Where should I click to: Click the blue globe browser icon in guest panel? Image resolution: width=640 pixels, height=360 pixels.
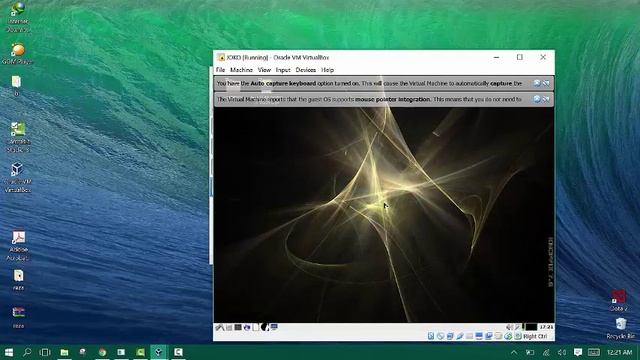(x=247, y=327)
